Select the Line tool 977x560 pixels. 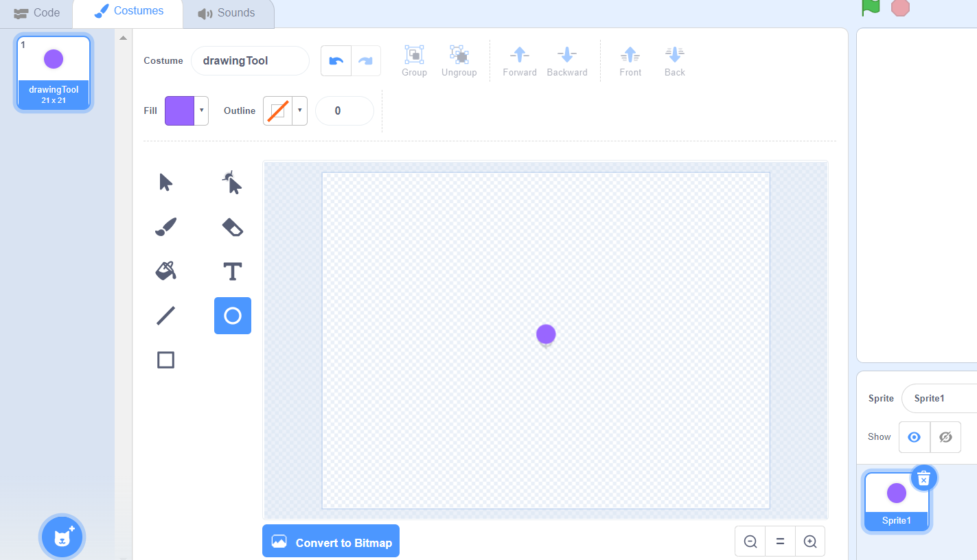(x=165, y=316)
